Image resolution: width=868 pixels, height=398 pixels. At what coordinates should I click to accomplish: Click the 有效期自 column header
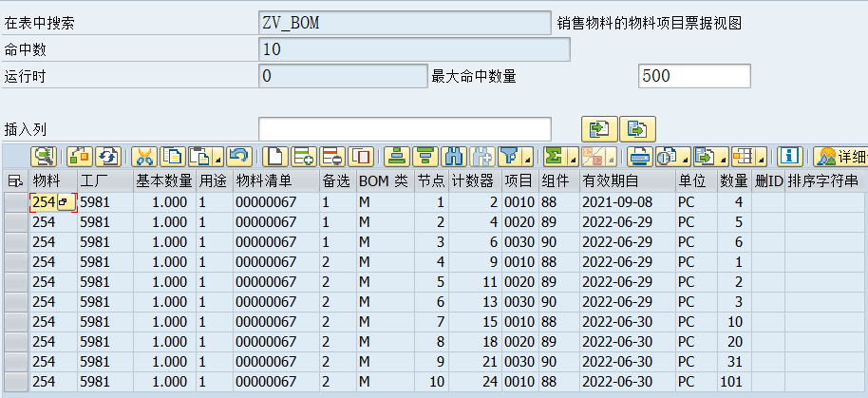point(627,181)
